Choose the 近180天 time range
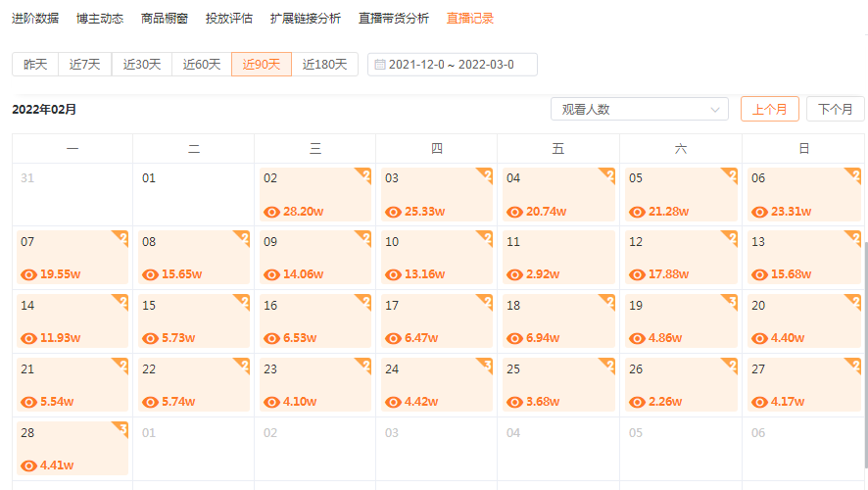Viewport: 868px width, 490px height. pyautogui.click(x=324, y=65)
